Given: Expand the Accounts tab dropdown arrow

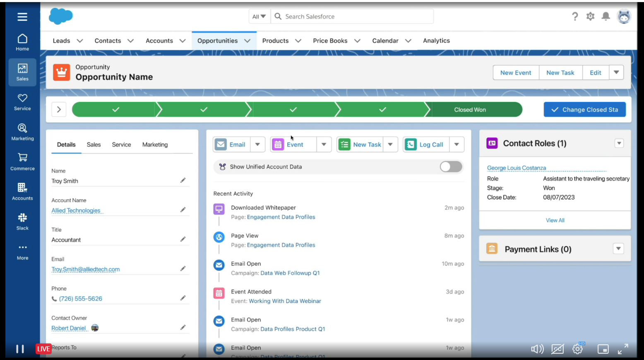Looking at the screenshot, I should click(x=182, y=41).
